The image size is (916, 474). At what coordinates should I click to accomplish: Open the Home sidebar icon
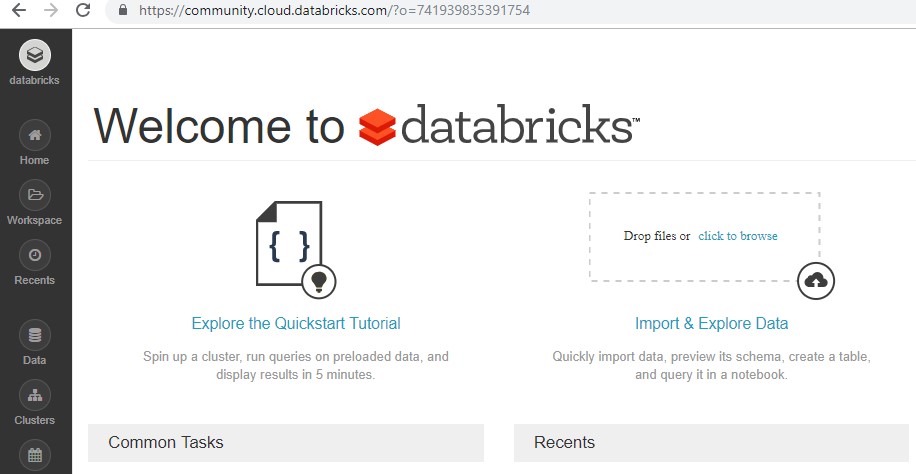[x=35, y=135]
